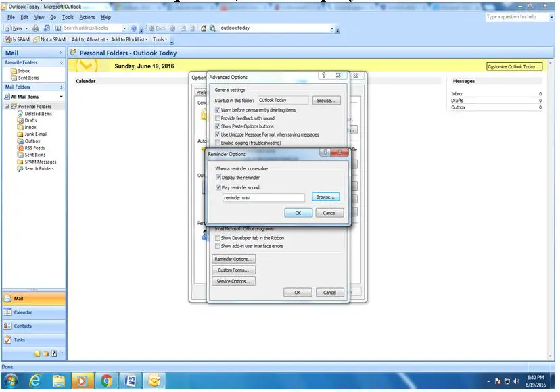The image size is (560, 392).
Task: Open Windows Explorer from taskbar
Action: (x=59, y=381)
